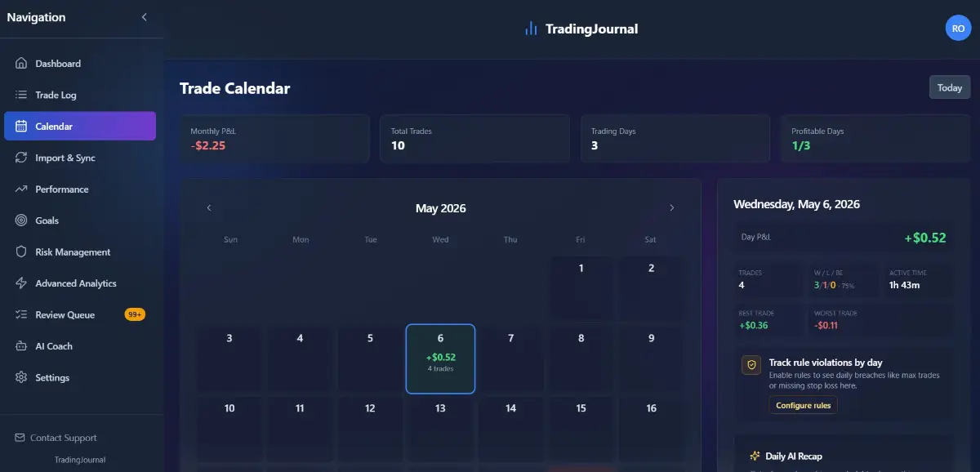Click the Dashboard home icon in sidebar

tap(21, 64)
